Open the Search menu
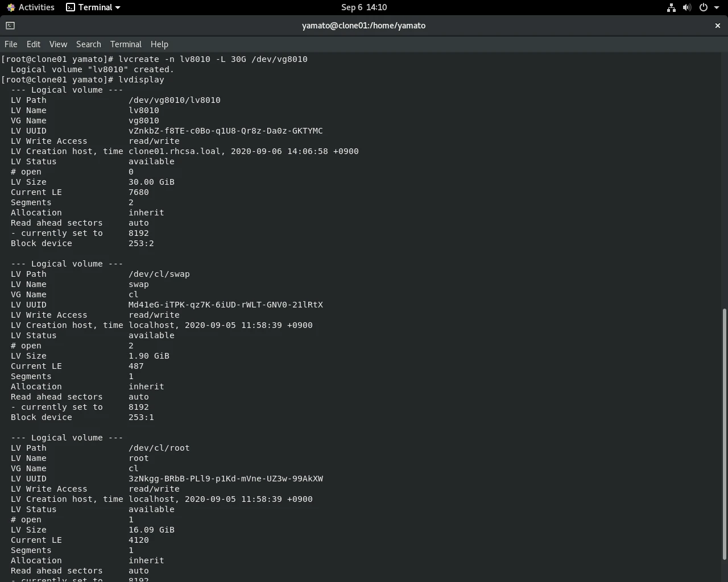Screen dimensions: 728x582 pyautogui.click(x=89, y=44)
